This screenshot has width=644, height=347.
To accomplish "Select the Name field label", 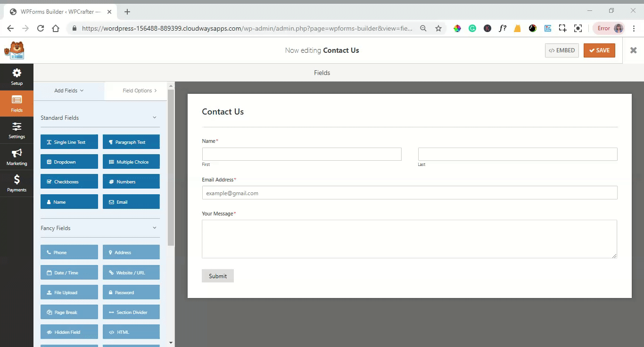I will [209, 141].
